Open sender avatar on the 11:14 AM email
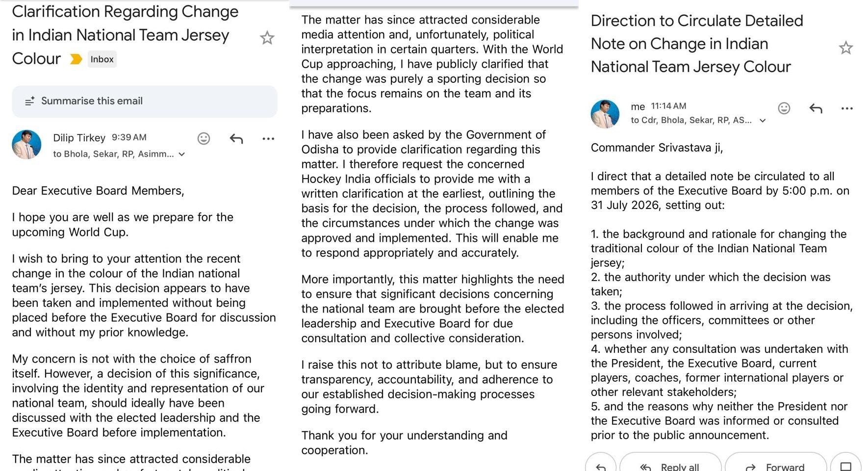Screen dimensions: 868x471 click(605, 114)
